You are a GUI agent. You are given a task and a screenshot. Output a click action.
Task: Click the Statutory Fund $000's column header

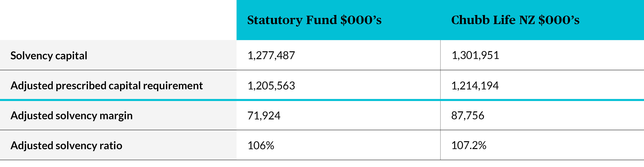(x=314, y=20)
